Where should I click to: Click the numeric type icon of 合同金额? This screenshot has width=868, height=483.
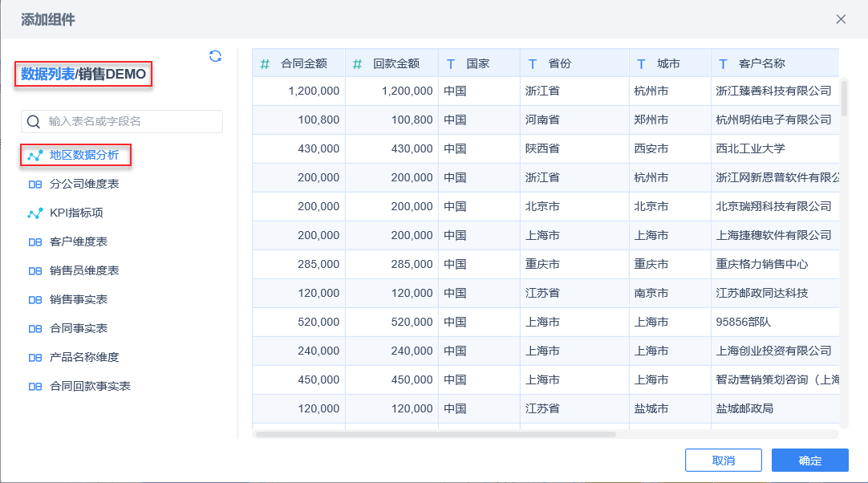[x=266, y=63]
